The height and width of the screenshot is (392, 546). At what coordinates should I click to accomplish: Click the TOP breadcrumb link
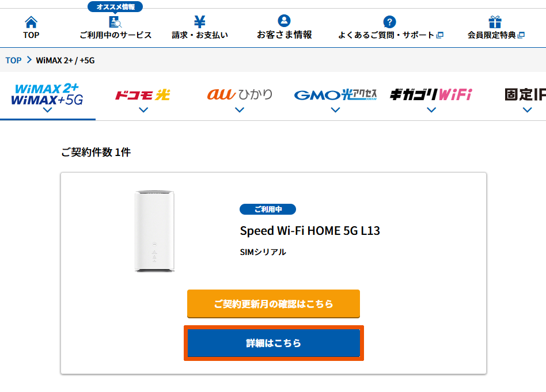[13, 60]
